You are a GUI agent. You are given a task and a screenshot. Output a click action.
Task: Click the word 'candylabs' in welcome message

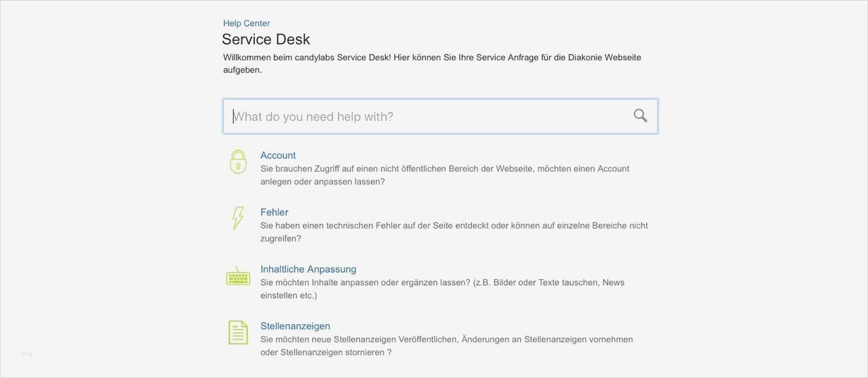(x=314, y=57)
